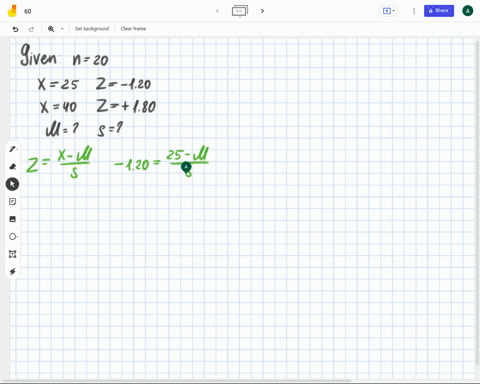Viewport: 480px width, 384px height.
Task: Click the Zoom magnifier icon
Action: point(51,29)
